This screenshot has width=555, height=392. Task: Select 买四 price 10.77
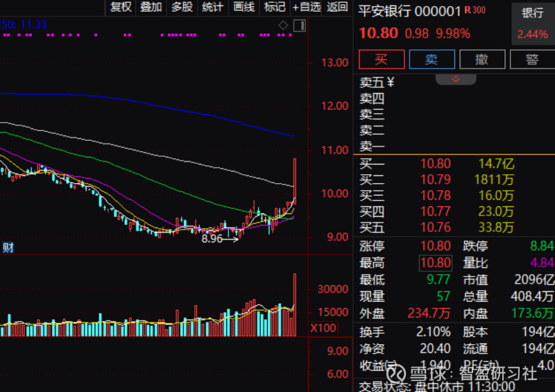436,212
